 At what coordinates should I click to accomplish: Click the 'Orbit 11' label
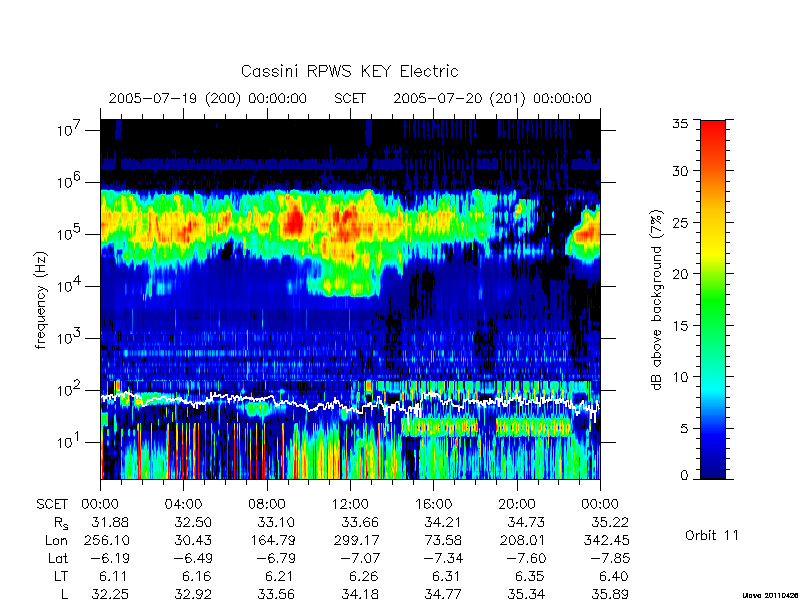(x=712, y=535)
